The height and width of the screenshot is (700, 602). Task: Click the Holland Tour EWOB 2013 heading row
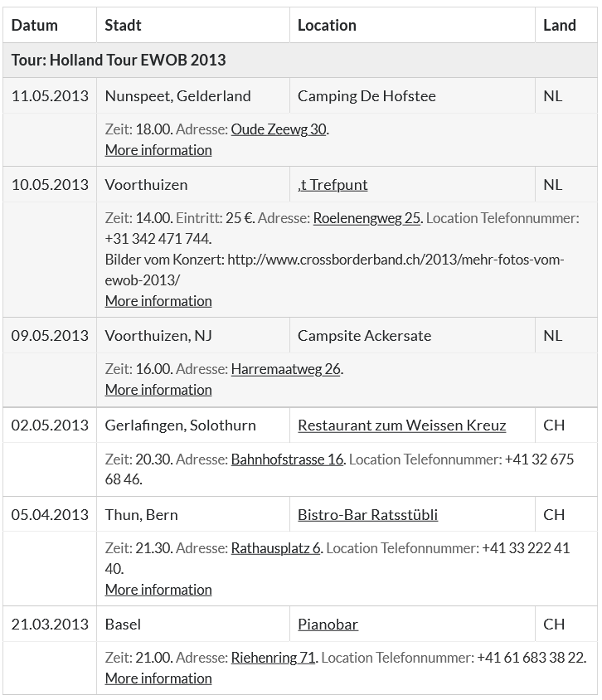119,61
